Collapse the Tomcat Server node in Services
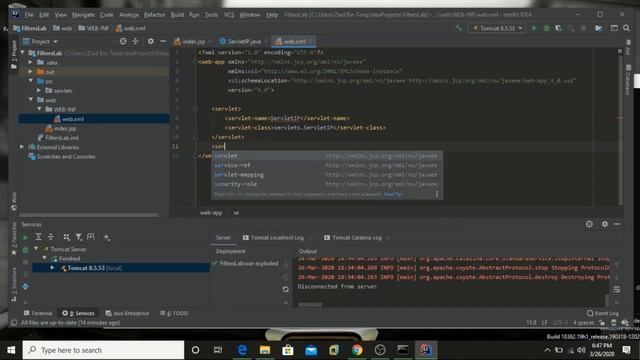 click(x=36, y=249)
